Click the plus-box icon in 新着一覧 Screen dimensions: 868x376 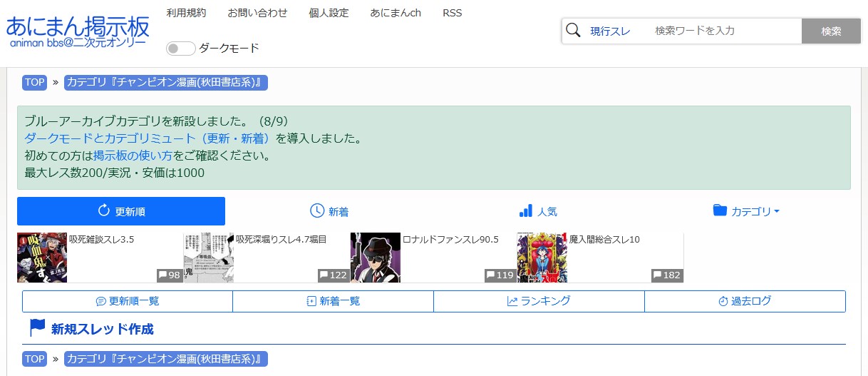311,302
